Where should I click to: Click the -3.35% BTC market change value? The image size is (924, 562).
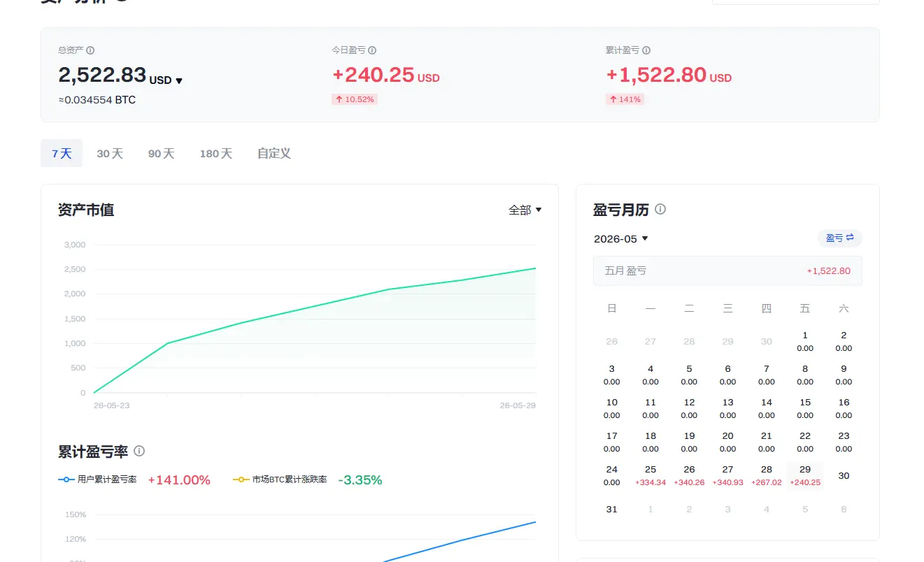pyautogui.click(x=360, y=480)
